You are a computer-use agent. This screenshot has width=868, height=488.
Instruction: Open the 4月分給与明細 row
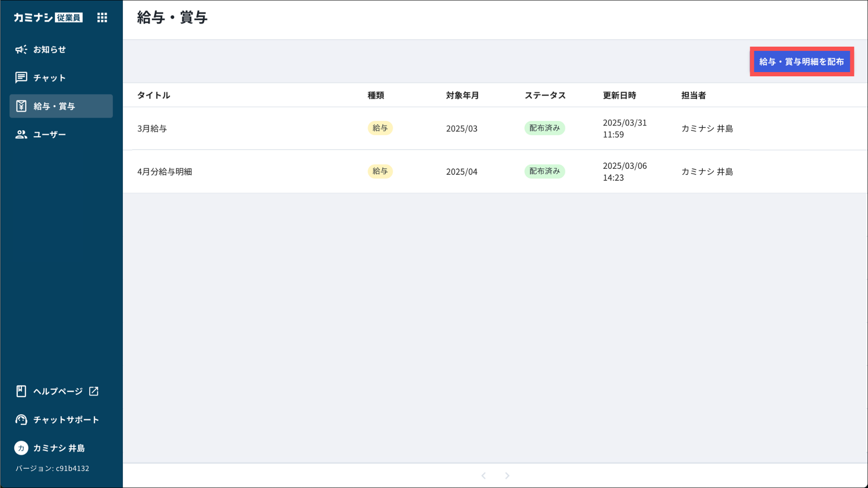point(165,172)
